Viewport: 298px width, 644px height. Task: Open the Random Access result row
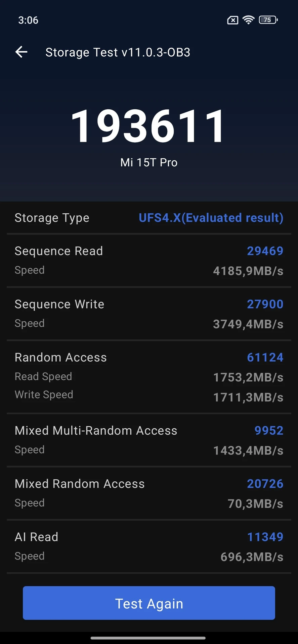point(149,377)
